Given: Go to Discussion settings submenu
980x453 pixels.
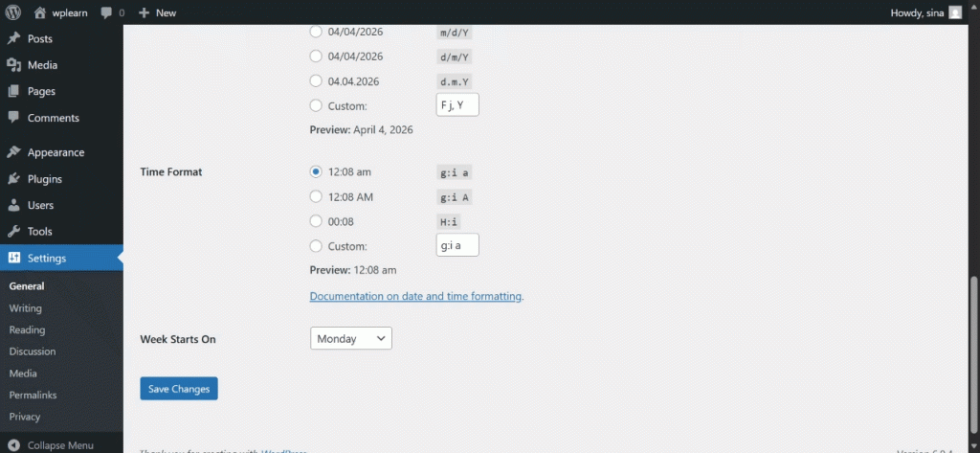Looking at the screenshot, I should click(33, 351).
